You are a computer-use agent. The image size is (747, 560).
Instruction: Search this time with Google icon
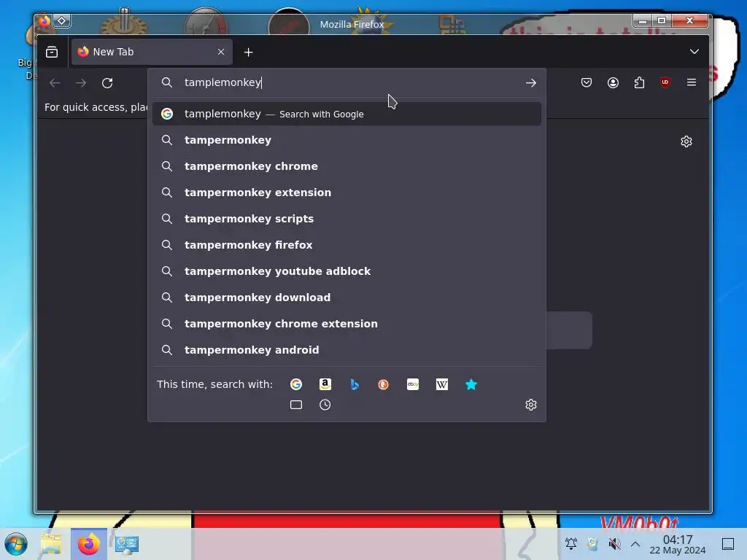[296, 384]
